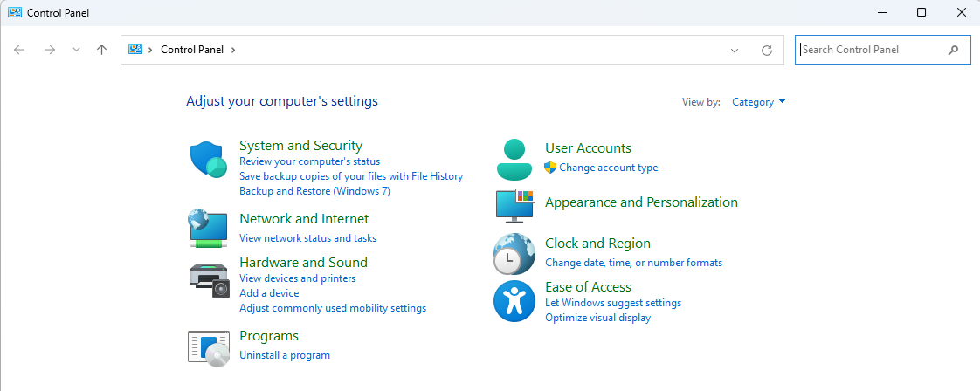Expand the chevron after Control Panel breadcrumb

click(x=233, y=50)
